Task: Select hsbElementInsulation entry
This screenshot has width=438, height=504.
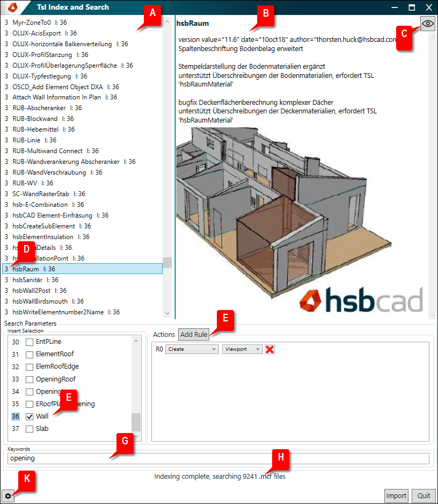Action: (x=82, y=237)
